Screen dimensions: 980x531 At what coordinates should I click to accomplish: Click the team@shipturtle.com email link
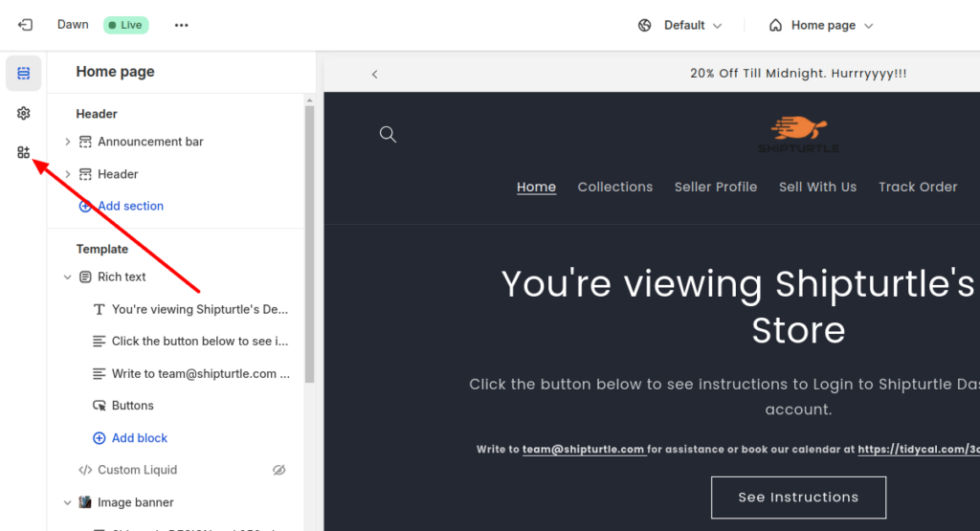coord(583,449)
